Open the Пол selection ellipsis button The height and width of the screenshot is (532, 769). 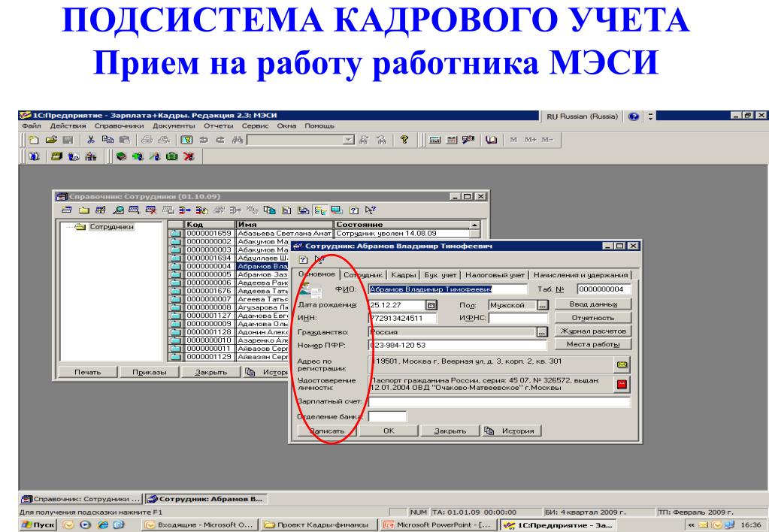(x=542, y=305)
